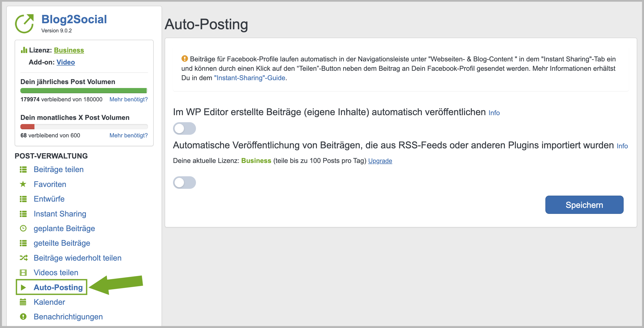The width and height of the screenshot is (644, 328).
Task: Click the bar chart icon beside Lizenz
Action: pos(24,50)
